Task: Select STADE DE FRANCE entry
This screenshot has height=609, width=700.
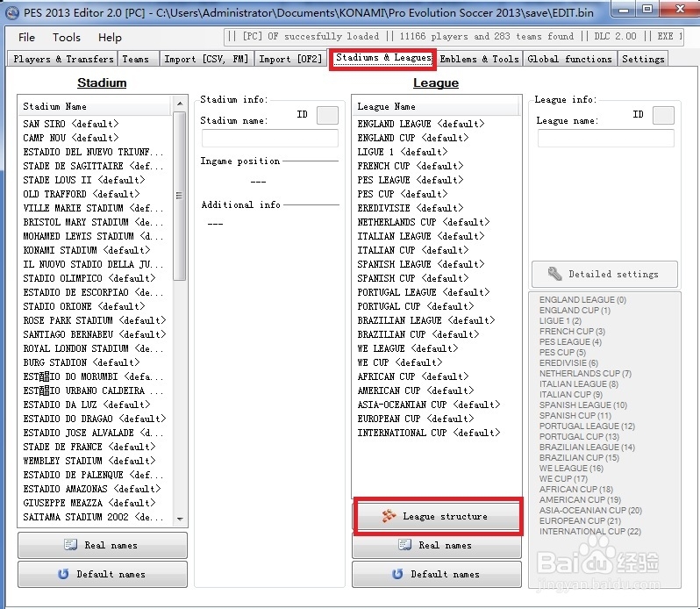Action: coord(89,447)
